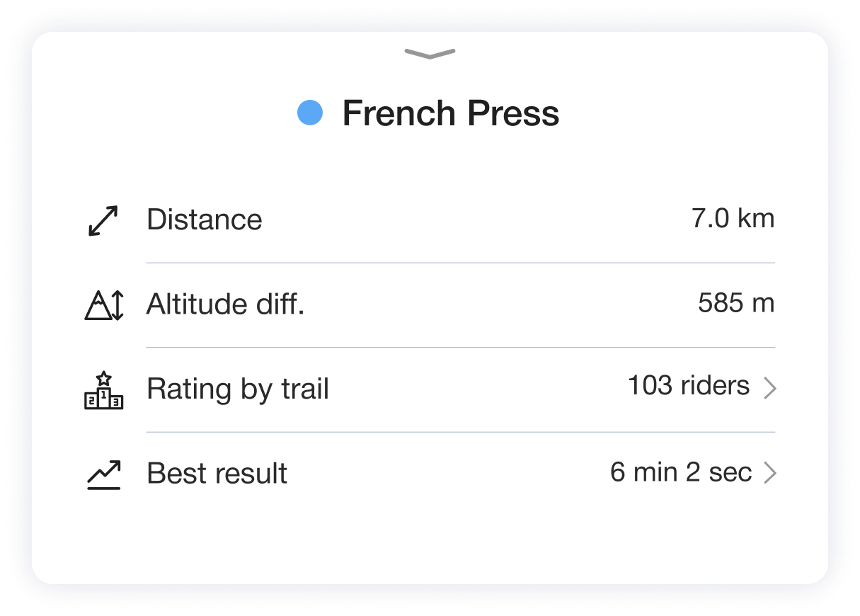Select the Distance label
The width and height of the screenshot is (860, 616).
(205, 219)
